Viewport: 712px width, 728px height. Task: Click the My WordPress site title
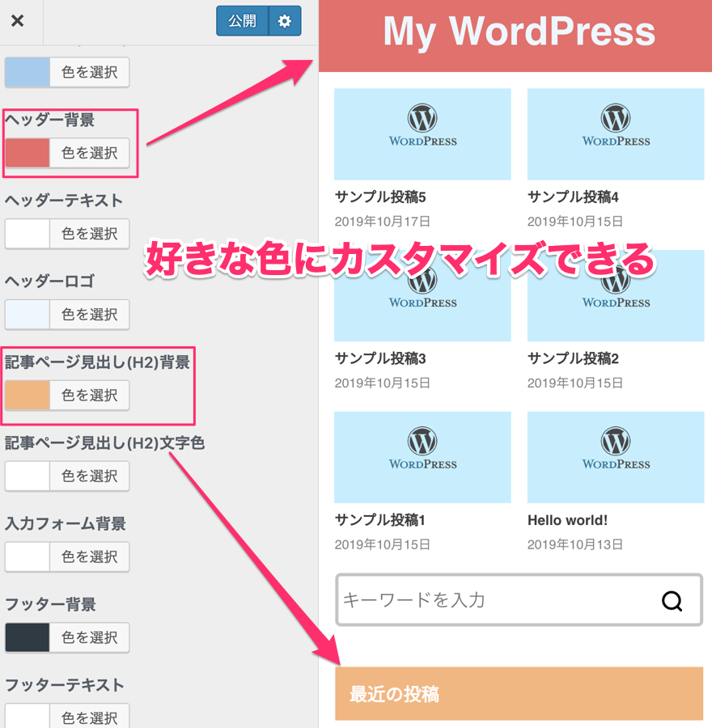(519, 32)
